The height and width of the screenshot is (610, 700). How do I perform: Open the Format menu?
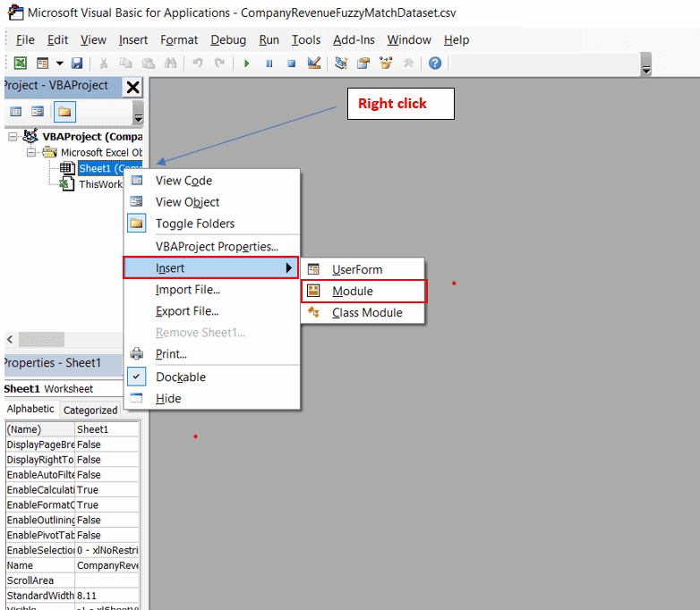[x=179, y=40]
